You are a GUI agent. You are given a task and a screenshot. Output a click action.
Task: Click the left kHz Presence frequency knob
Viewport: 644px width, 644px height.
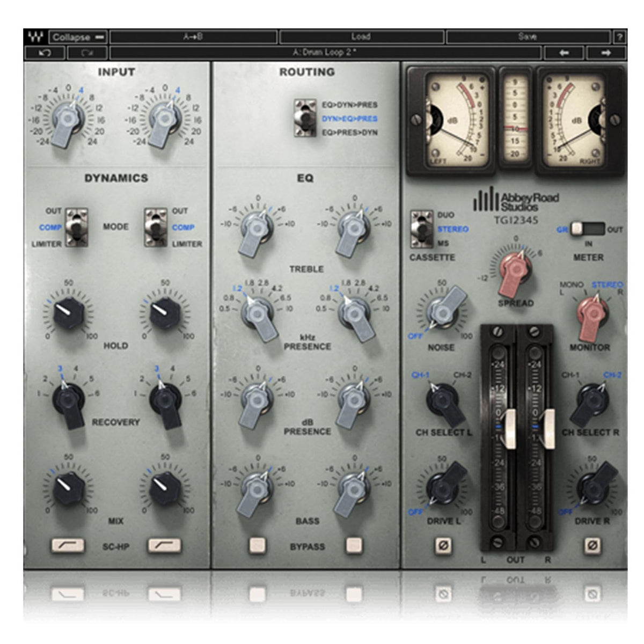click(x=258, y=317)
